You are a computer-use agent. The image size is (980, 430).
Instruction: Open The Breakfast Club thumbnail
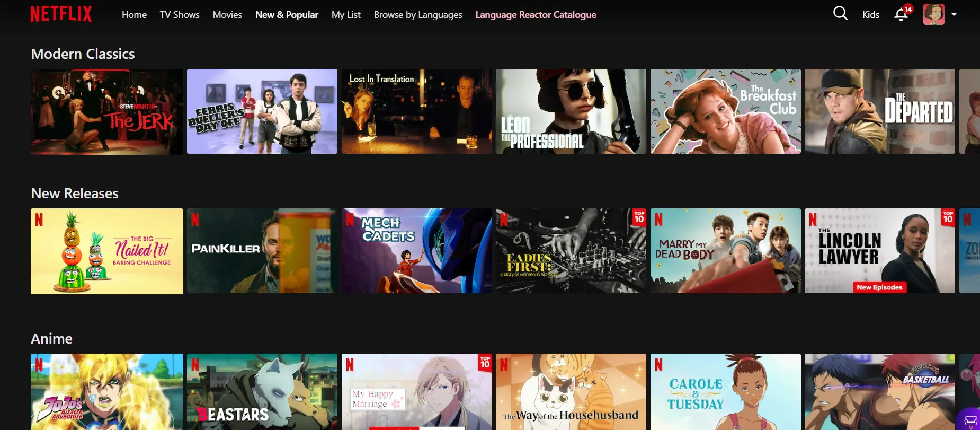pyautogui.click(x=726, y=111)
